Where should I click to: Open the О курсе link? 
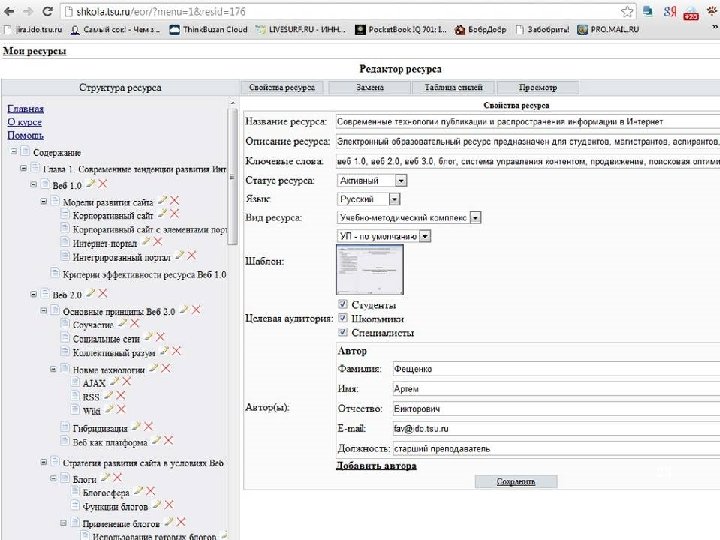point(24,122)
